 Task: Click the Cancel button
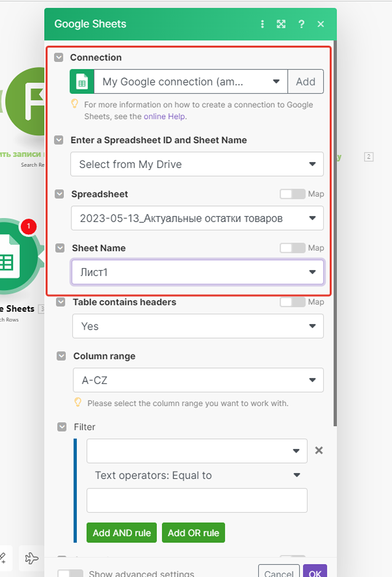(x=279, y=572)
